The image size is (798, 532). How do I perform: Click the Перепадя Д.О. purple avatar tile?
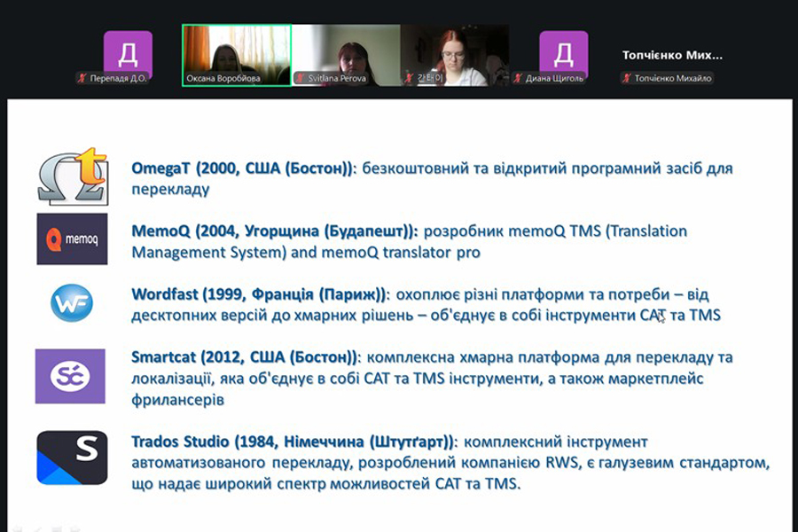coord(128,53)
